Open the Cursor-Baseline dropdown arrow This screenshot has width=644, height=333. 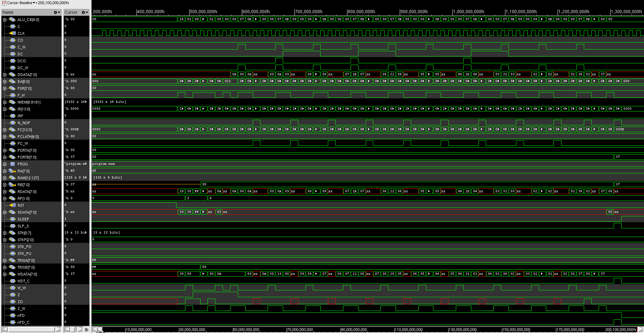pyautogui.click(x=34, y=3)
